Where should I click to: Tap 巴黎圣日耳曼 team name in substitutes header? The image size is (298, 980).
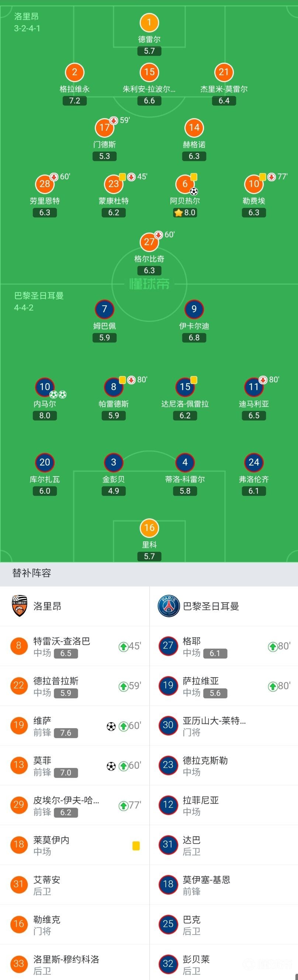pos(211,606)
